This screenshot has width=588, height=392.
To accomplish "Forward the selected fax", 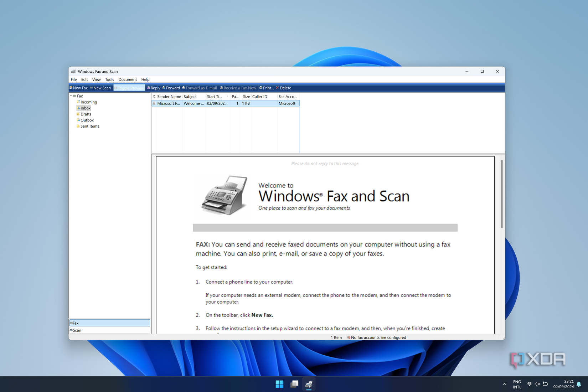I will (x=171, y=88).
